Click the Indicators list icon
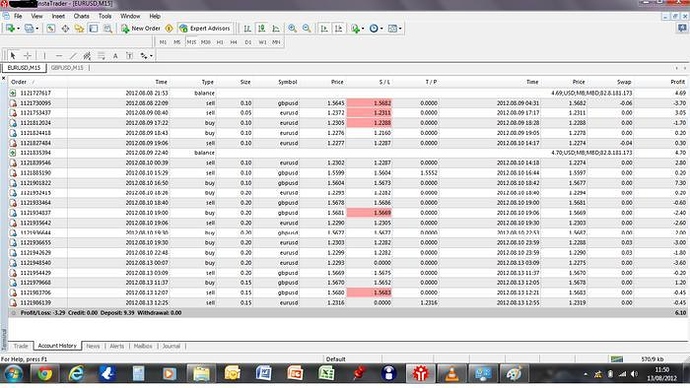The image size is (690, 388). (x=355, y=28)
